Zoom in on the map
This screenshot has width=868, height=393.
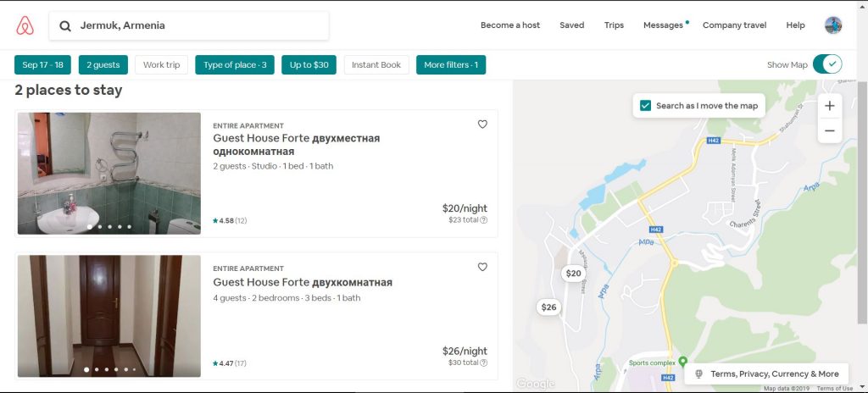[829, 106]
